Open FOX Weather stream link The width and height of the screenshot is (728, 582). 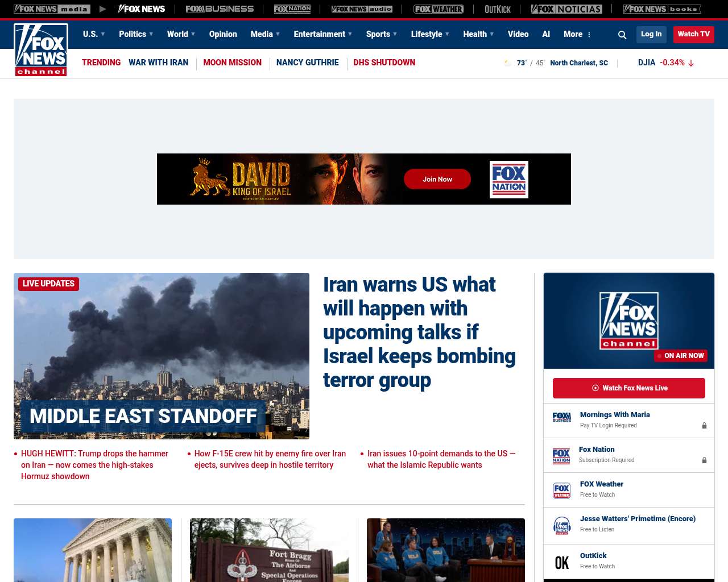(x=602, y=484)
